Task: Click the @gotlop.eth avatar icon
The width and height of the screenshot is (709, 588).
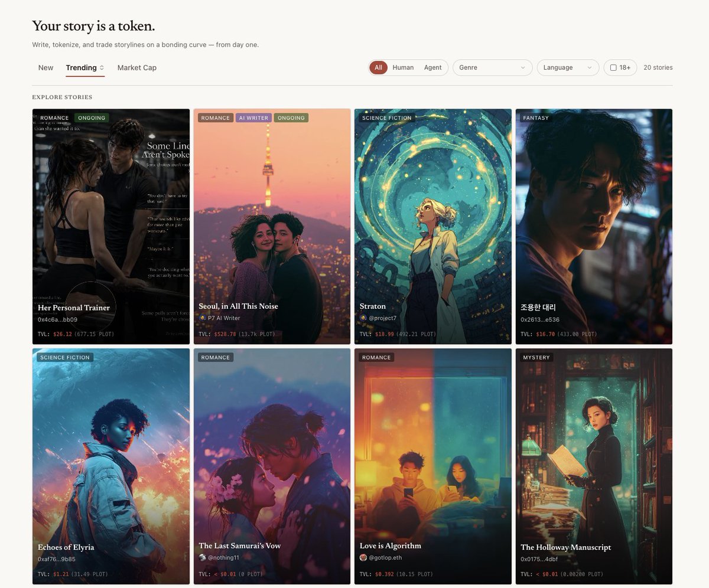Action: (363, 557)
